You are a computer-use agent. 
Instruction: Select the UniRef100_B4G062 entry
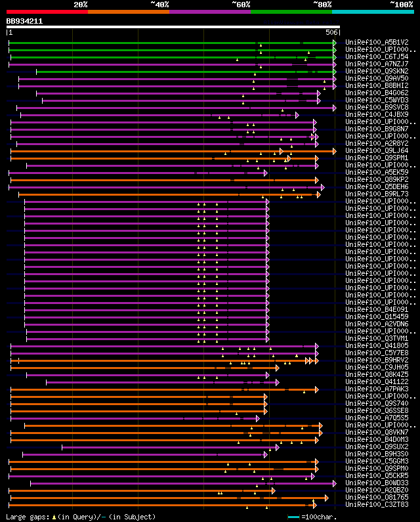[x=377, y=93]
